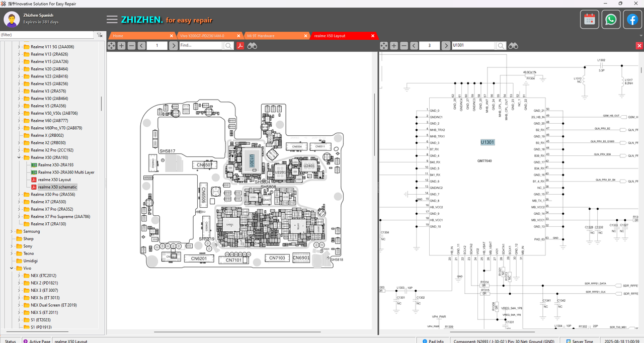The image size is (644, 343).
Task: Click connector CN6507 on board layout
Action: click(204, 165)
